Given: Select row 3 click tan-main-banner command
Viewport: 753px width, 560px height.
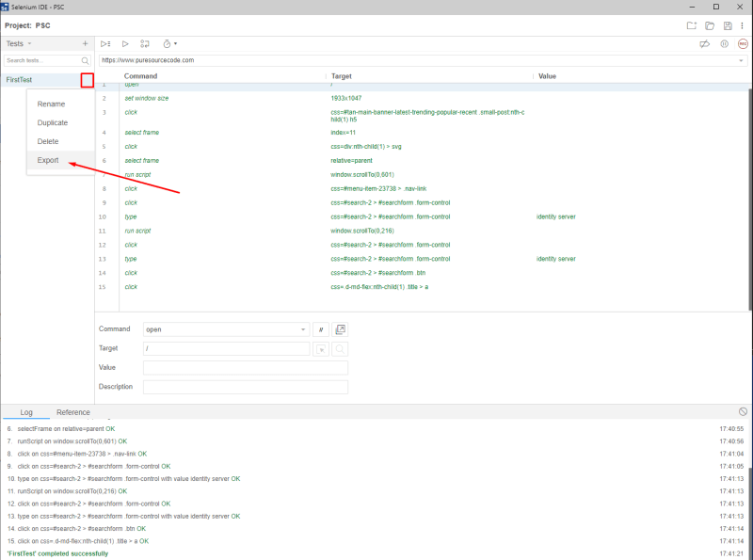Looking at the screenshot, I should click(x=422, y=115).
